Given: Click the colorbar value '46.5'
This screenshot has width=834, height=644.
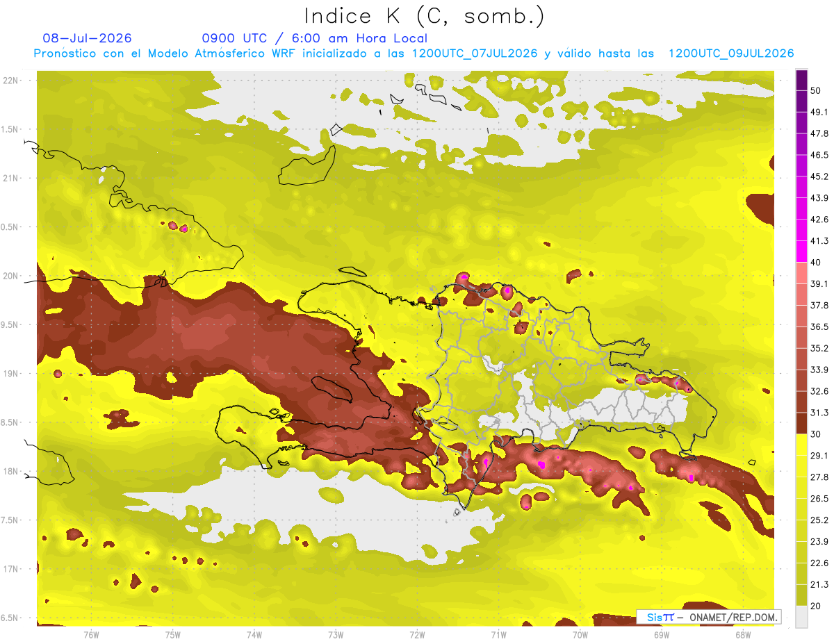Looking at the screenshot, I should click(819, 155).
